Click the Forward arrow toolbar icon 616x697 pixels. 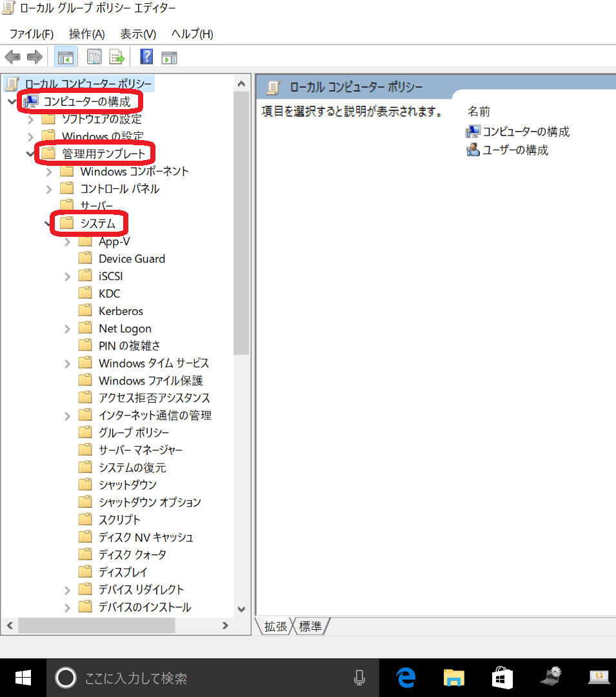tap(35, 57)
